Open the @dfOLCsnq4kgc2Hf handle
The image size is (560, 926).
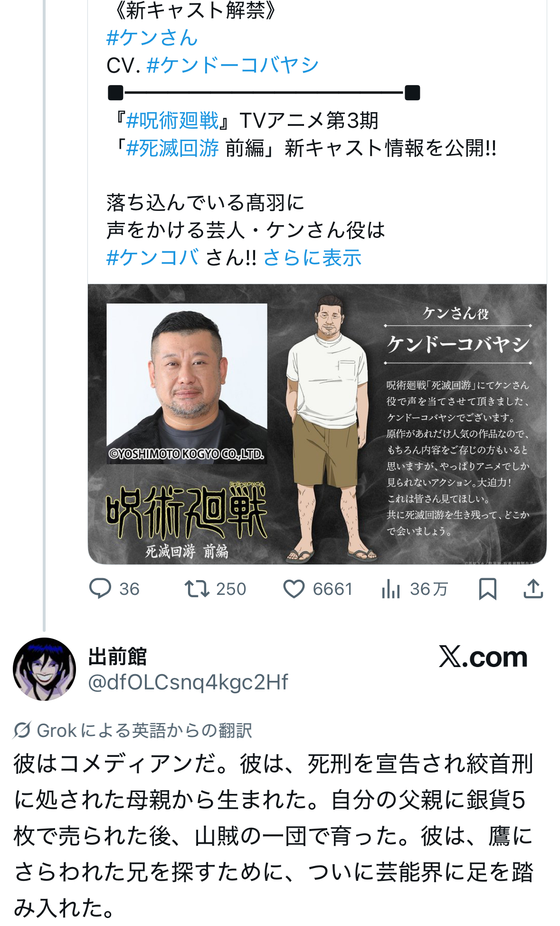coord(188,682)
